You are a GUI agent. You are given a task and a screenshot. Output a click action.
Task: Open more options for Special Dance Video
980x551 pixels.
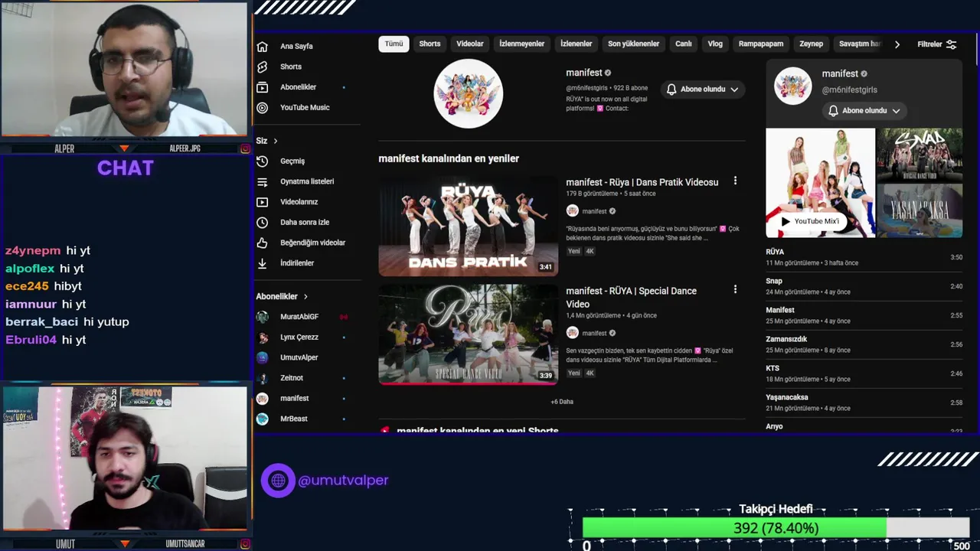tap(735, 290)
